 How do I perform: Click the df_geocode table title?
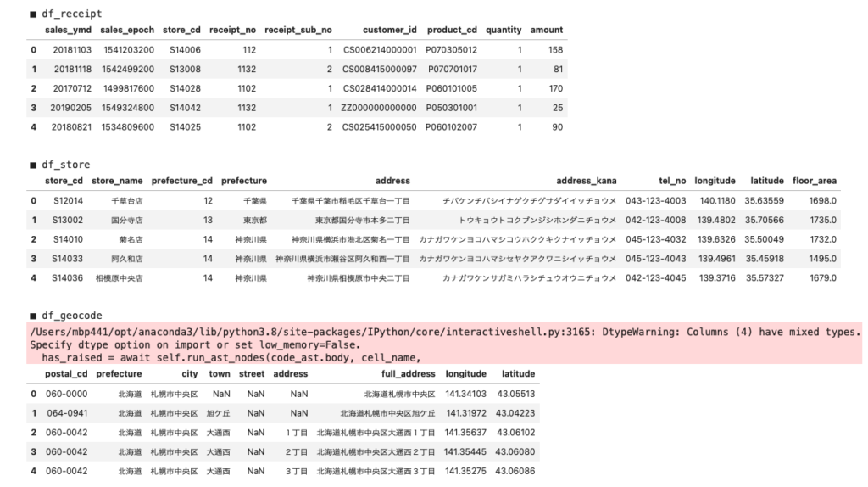click(x=71, y=316)
